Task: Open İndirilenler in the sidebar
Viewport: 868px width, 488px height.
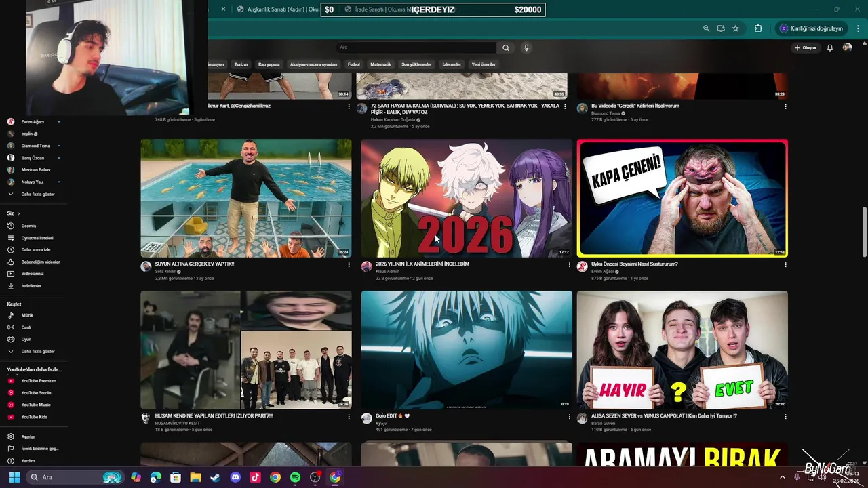Action: [31, 286]
